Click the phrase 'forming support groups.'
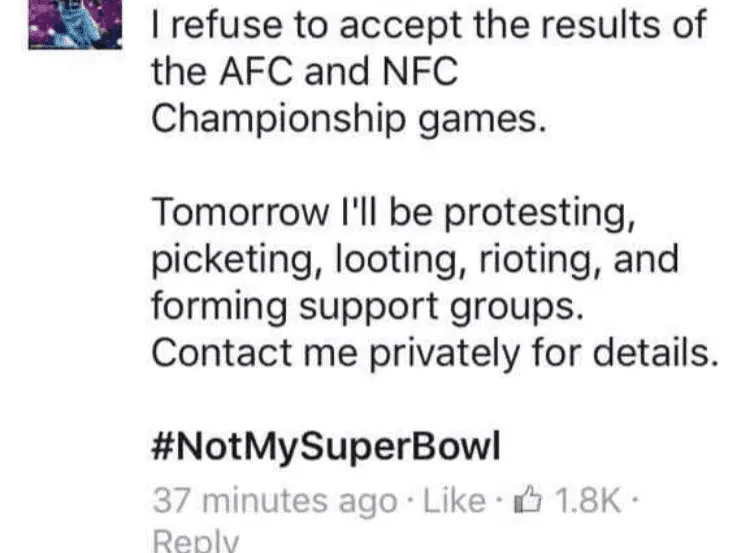The width and height of the screenshot is (750, 553). (366, 306)
